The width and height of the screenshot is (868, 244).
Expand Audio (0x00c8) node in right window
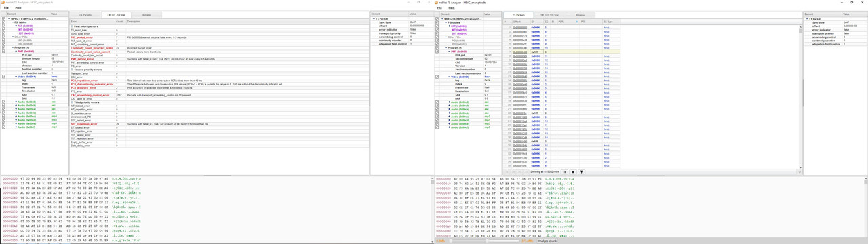[x=450, y=102]
